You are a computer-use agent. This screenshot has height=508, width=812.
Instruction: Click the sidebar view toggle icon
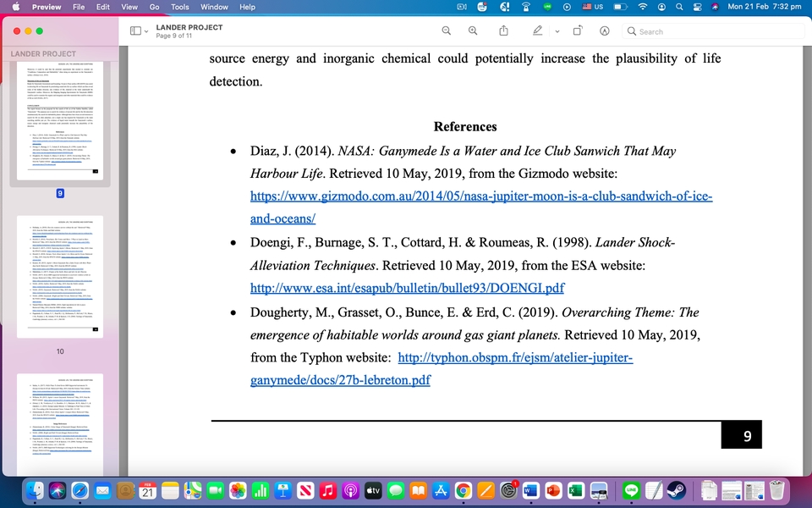click(135, 31)
